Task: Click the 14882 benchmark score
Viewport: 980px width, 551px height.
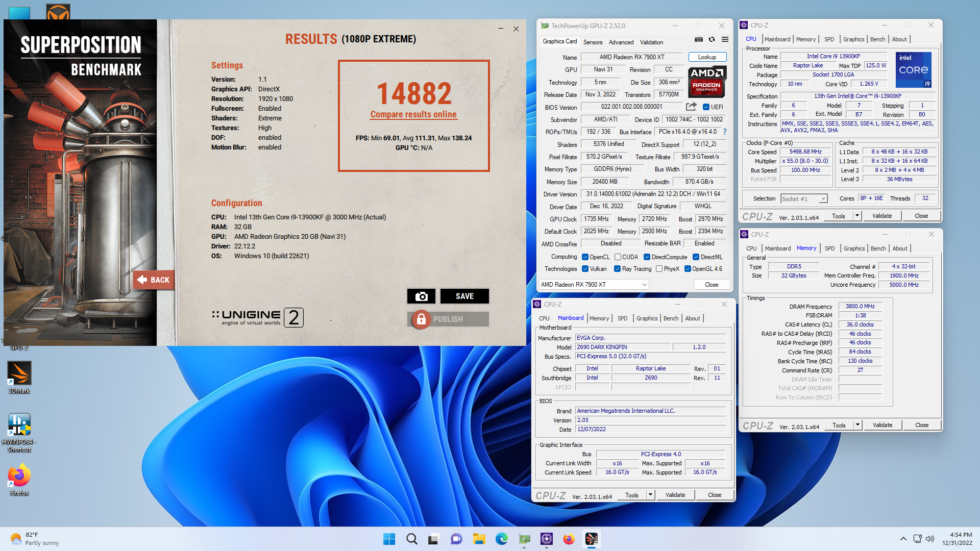Action: coord(414,93)
